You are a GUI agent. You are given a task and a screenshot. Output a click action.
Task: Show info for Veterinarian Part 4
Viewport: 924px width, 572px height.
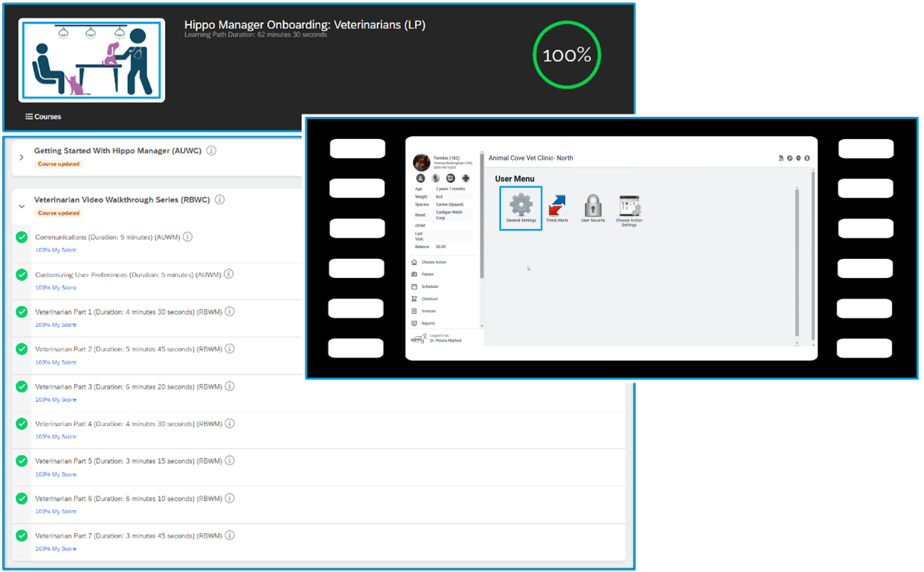pos(229,424)
